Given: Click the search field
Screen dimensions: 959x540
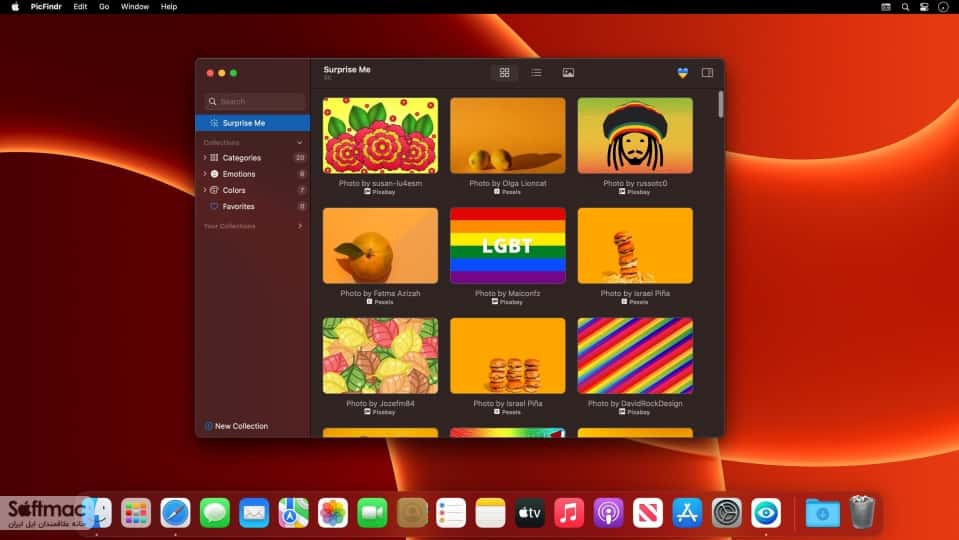Looking at the screenshot, I should click(x=254, y=102).
